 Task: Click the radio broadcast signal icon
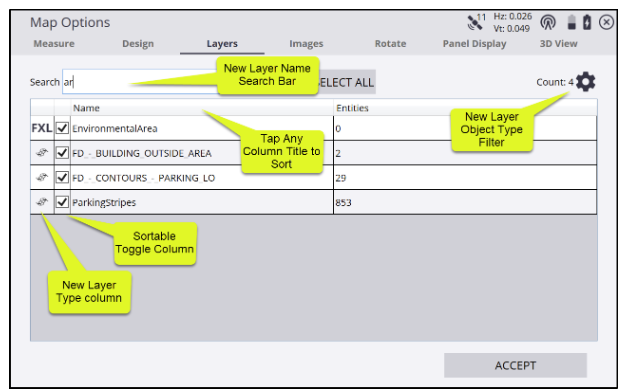point(548,22)
